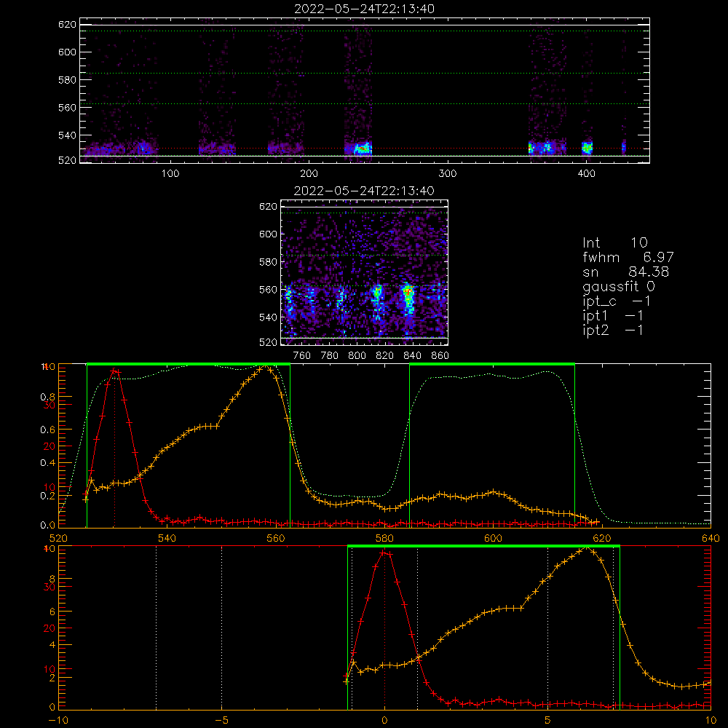Viewport: 728px width, 728px height.
Task: Click the top plot title 2022-05-24T22:13:40
Action: point(364,9)
